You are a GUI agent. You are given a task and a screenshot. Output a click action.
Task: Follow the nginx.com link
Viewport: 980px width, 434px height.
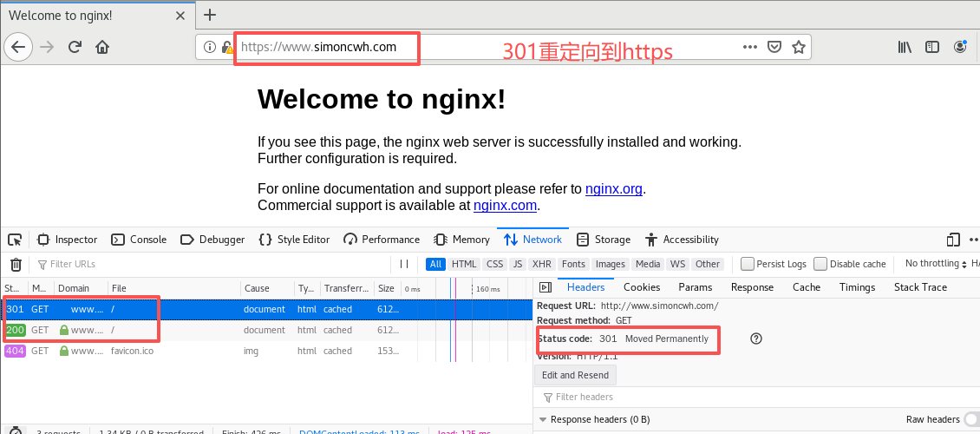tap(505, 205)
